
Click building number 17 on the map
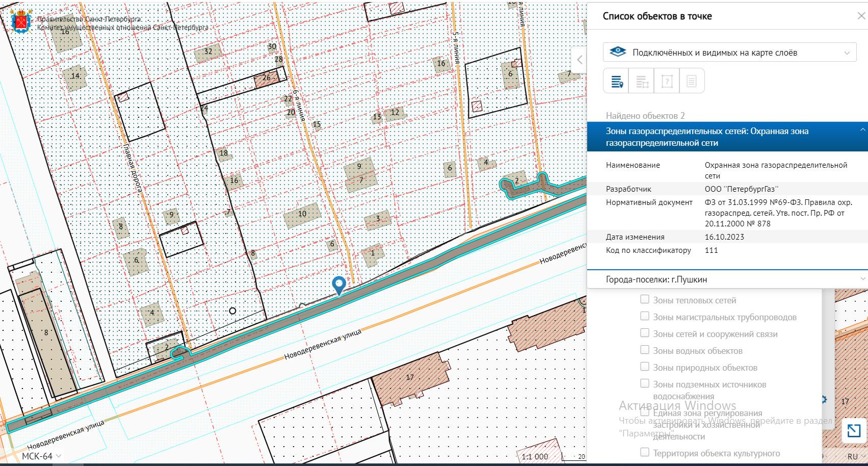coord(410,377)
